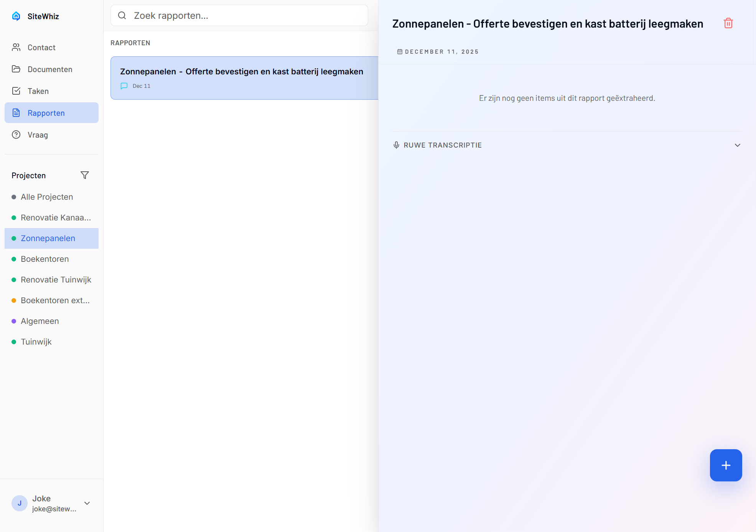The width and height of the screenshot is (756, 532).
Task: Open the Boekentoren project
Action: 44,259
